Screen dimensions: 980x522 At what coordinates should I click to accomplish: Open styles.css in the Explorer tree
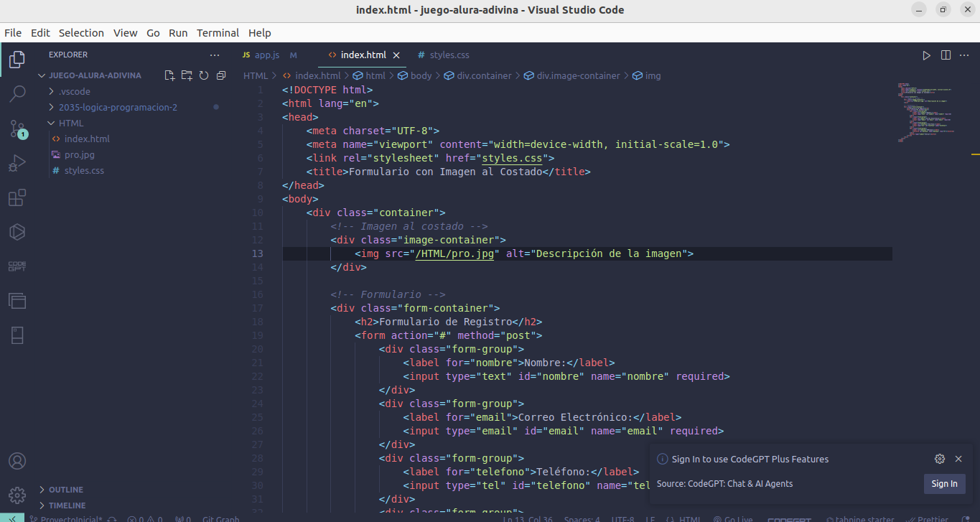coord(84,170)
